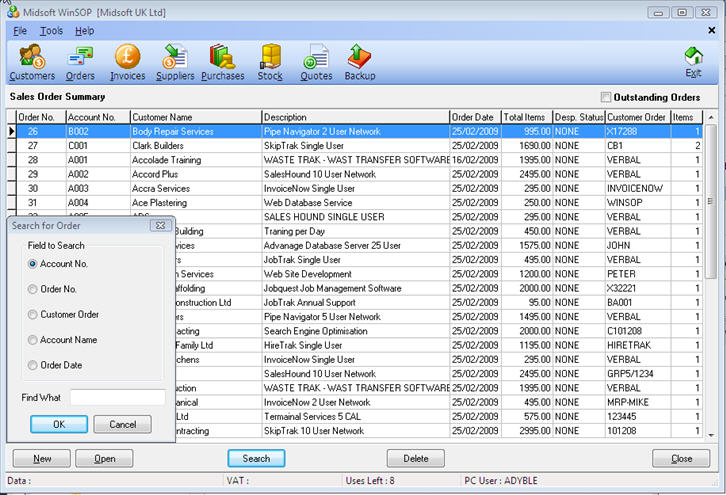Open the Customers toolbar icon
726x495 pixels.
pyautogui.click(x=32, y=63)
